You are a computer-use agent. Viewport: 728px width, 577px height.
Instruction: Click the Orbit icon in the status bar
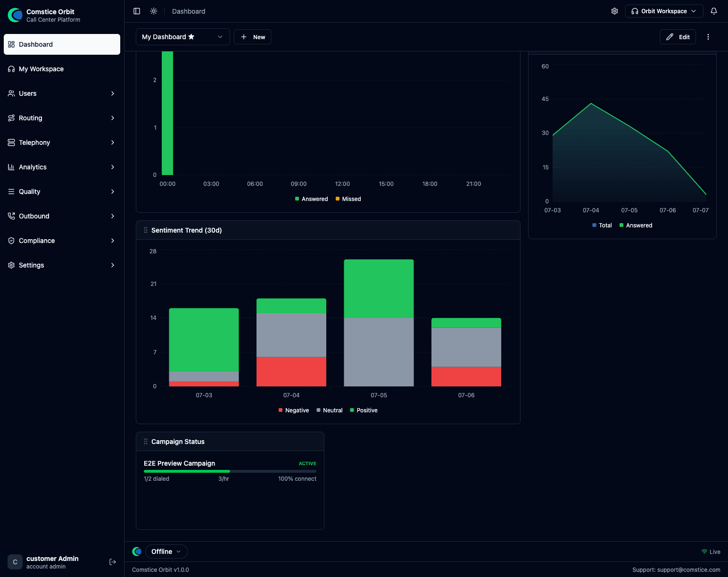[137, 552]
